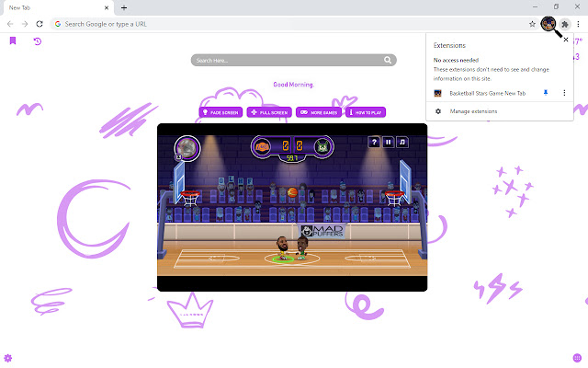Open more actions for Basketball Stars extension

point(563,93)
